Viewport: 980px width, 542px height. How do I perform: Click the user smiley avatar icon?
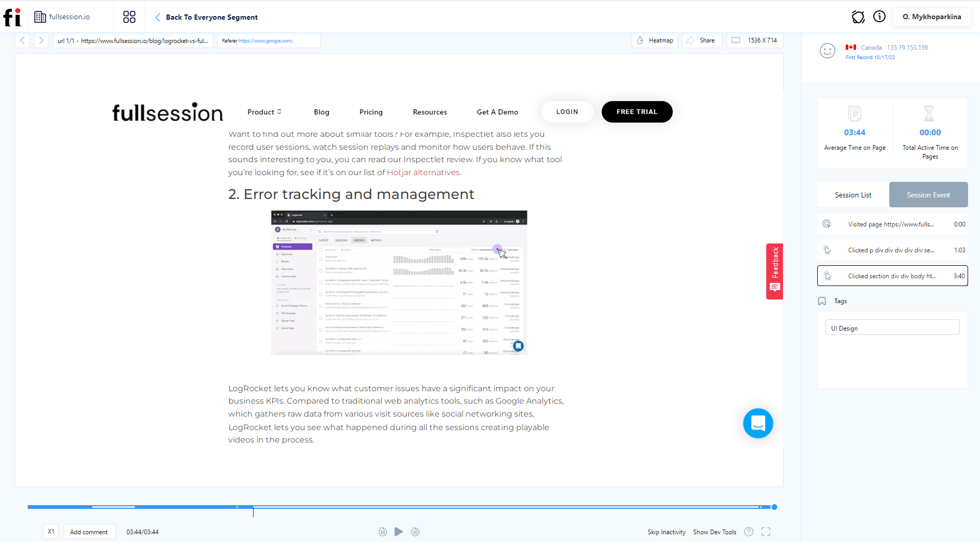click(828, 51)
